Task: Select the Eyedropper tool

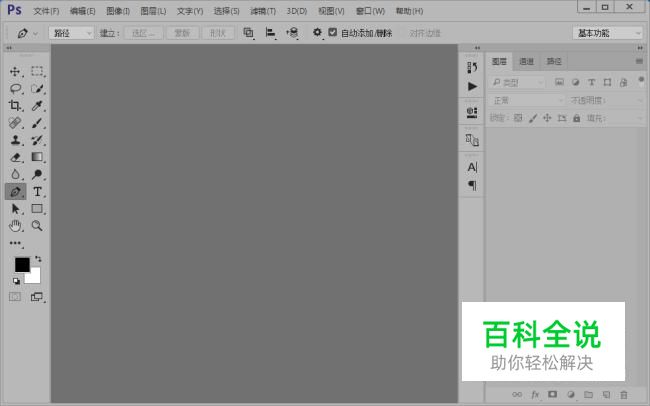Action: pos(37,105)
